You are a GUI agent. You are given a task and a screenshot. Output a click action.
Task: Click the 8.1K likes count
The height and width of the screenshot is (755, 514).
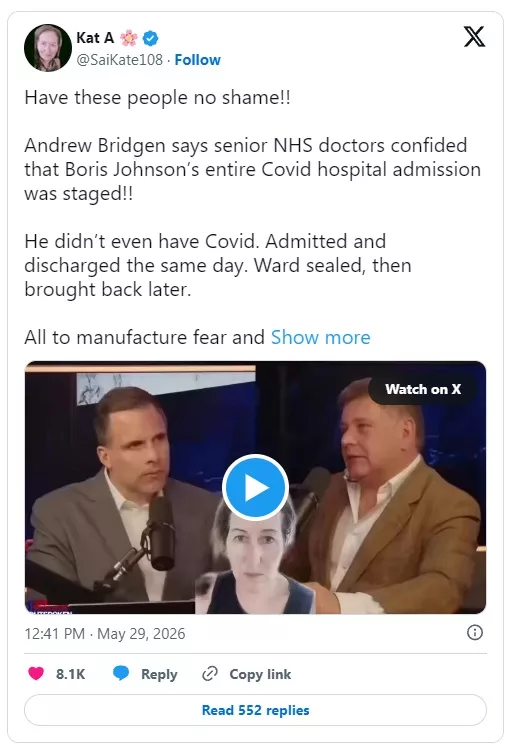(x=70, y=674)
